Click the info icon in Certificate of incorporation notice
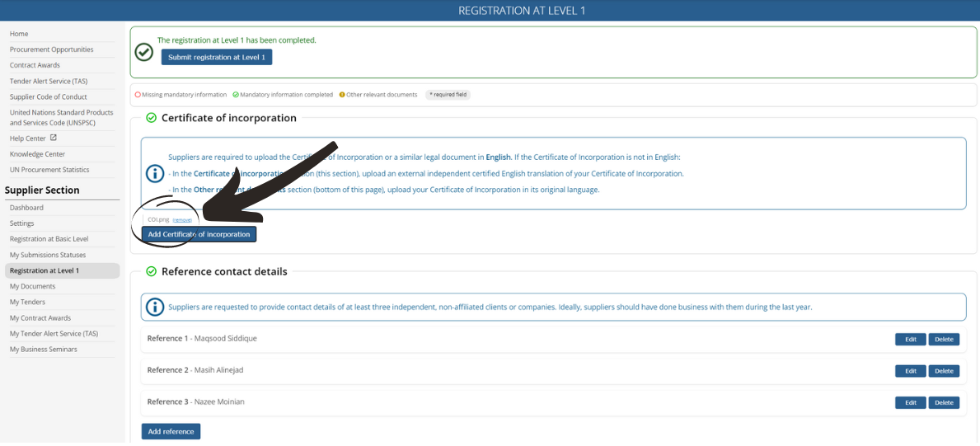The width and height of the screenshot is (980, 446). [x=154, y=173]
